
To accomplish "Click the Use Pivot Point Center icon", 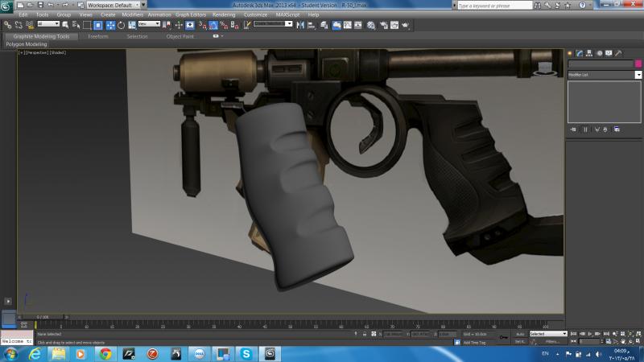I will click(167, 25).
